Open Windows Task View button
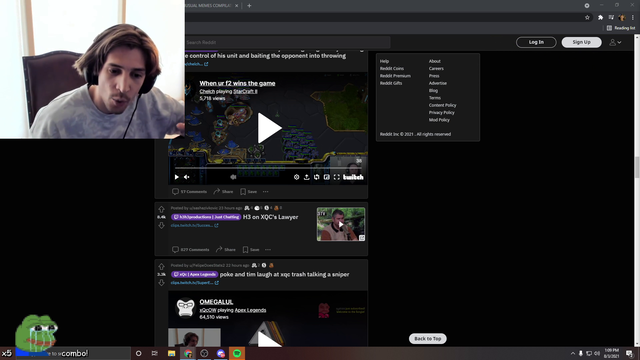The width and height of the screenshot is (640, 360). point(155,353)
